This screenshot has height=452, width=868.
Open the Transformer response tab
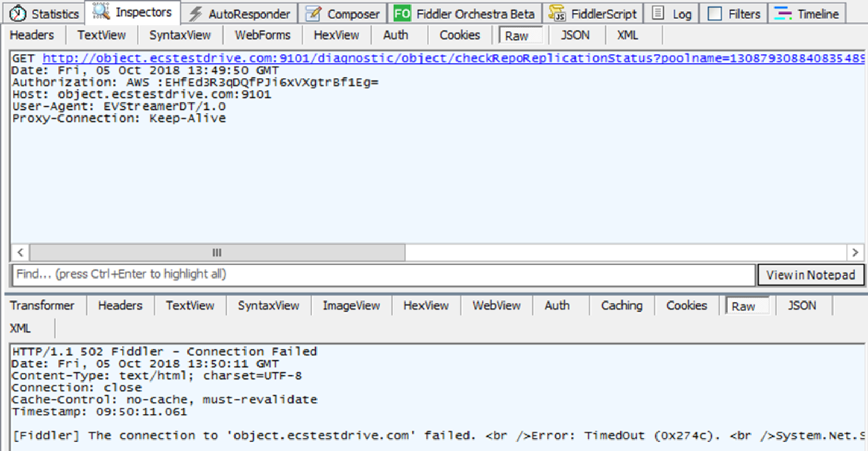tap(42, 306)
